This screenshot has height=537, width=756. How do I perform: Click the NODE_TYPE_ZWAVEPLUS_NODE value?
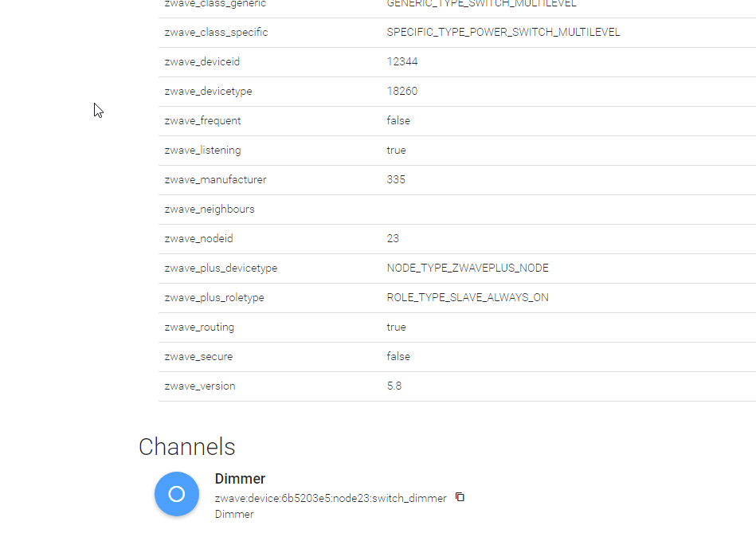(x=468, y=268)
